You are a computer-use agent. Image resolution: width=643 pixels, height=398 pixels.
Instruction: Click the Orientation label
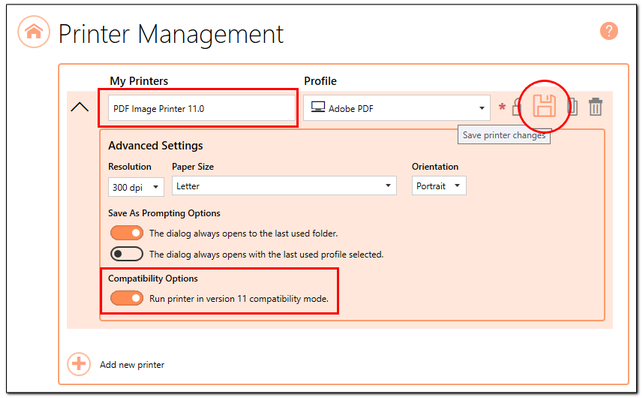435,166
